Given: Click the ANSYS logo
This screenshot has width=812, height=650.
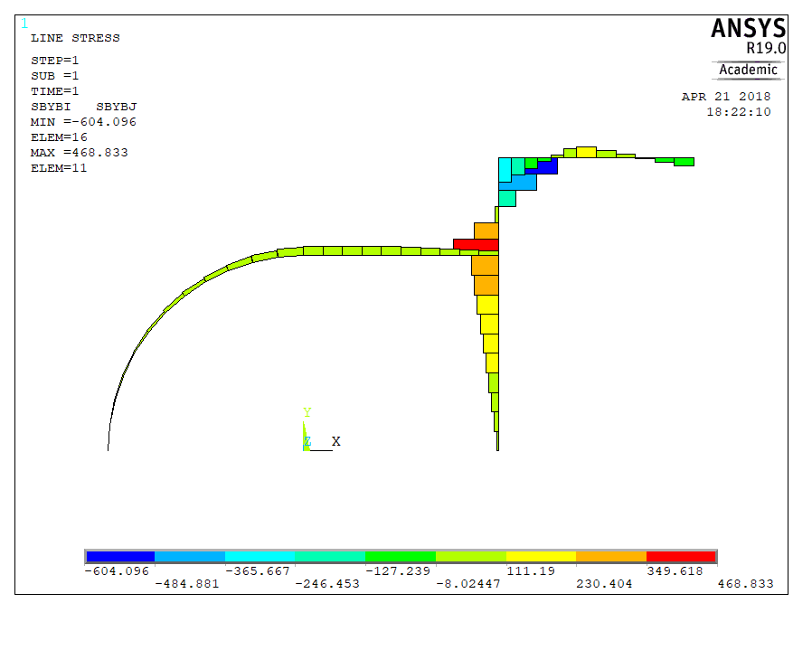Looking at the screenshot, I should (x=749, y=28).
